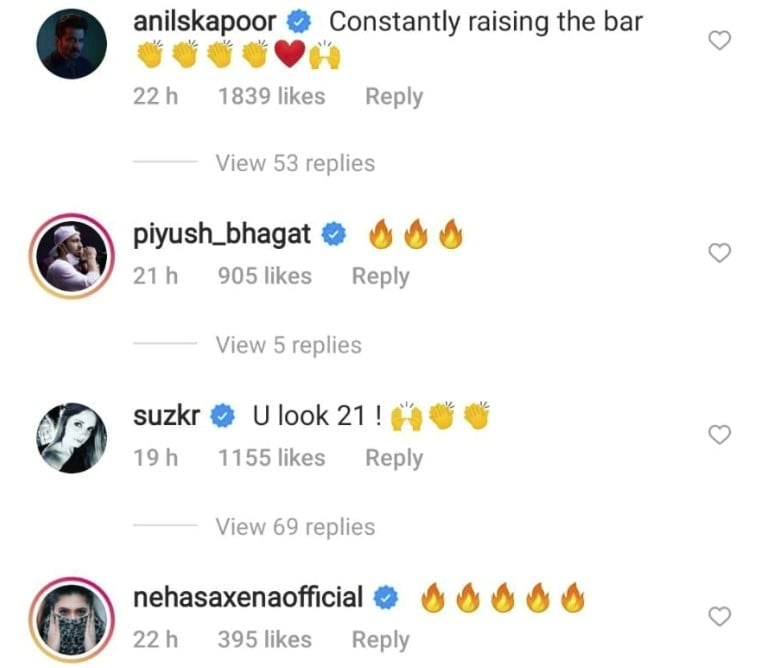Open the anilskapoor username link
The image size is (782, 668).
coord(204,22)
